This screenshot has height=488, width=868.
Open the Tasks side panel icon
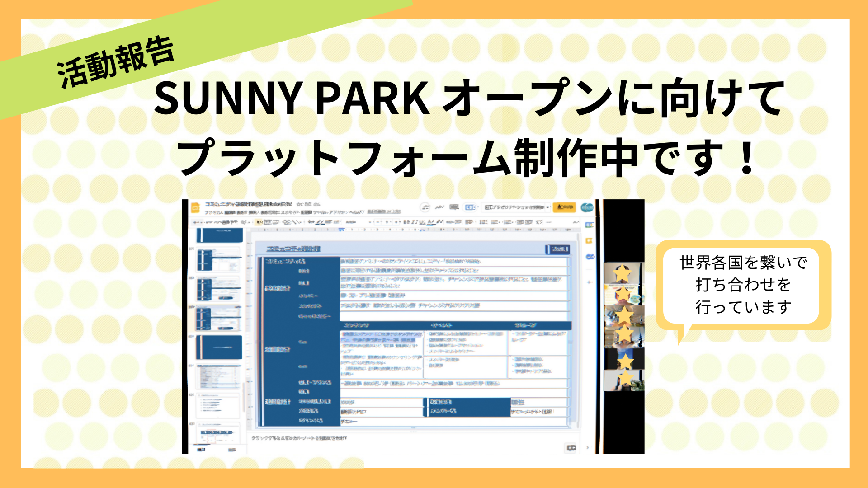pyautogui.click(x=590, y=257)
